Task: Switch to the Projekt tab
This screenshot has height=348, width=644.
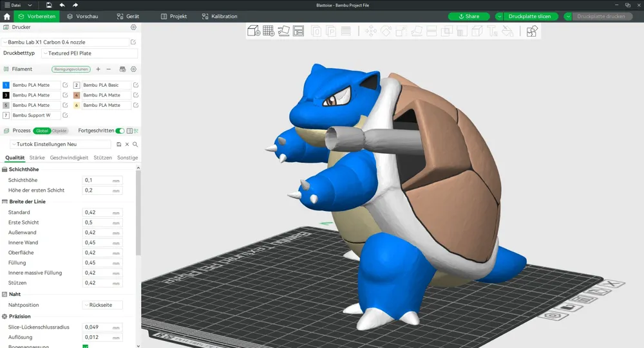Action: click(x=174, y=17)
